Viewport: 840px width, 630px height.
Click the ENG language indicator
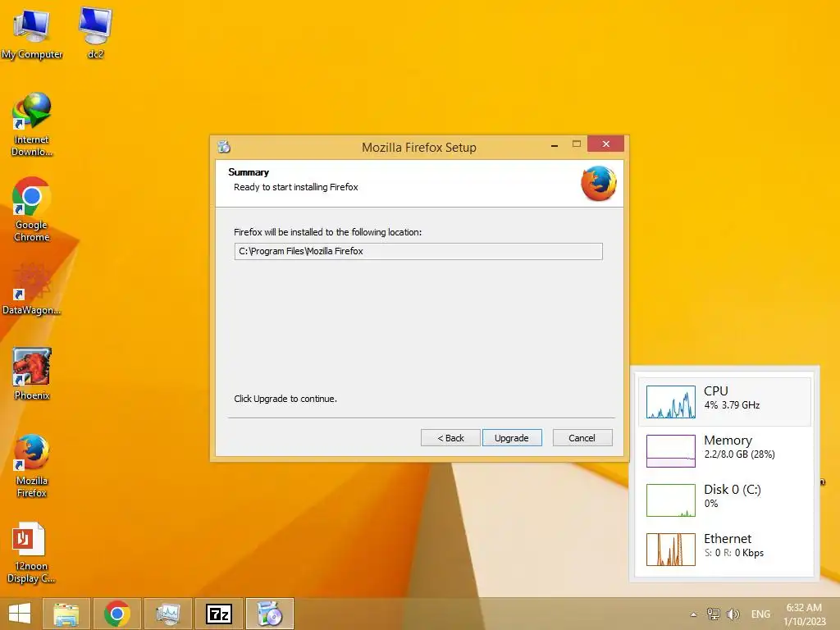click(x=760, y=614)
